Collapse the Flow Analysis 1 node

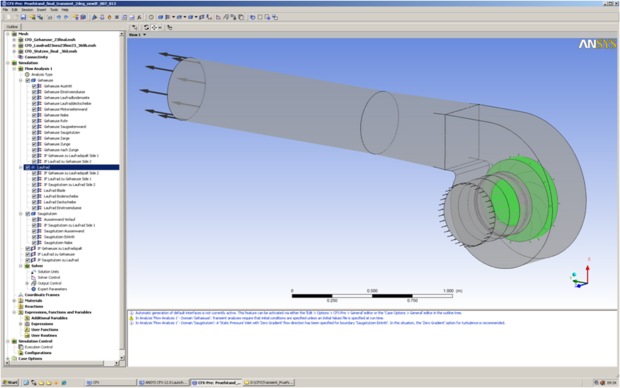(x=14, y=69)
